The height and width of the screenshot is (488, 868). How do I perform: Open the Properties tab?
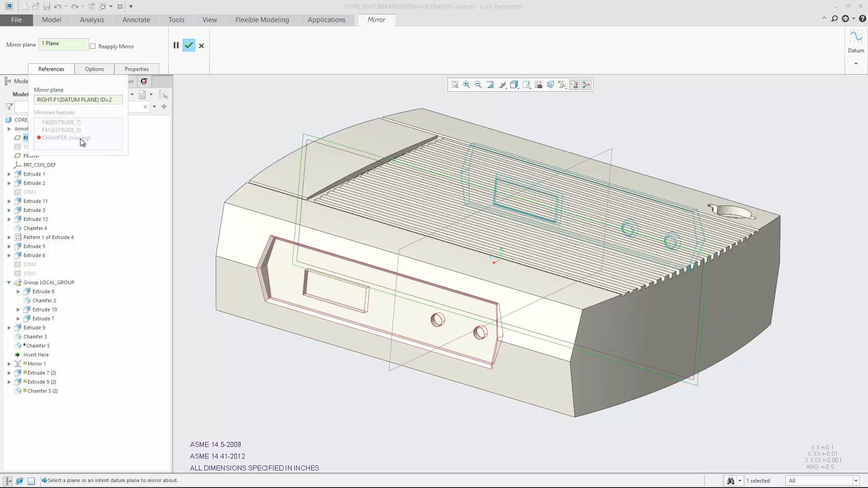tap(137, 69)
